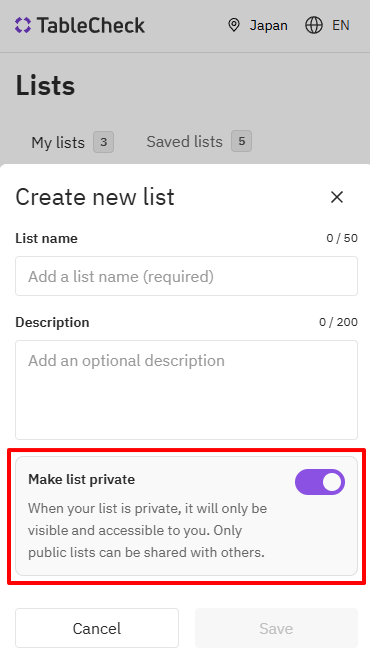The height and width of the screenshot is (662, 370).
Task: Click the My lists count badge 3
Action: pyautogui.click(x=103, y=142)
